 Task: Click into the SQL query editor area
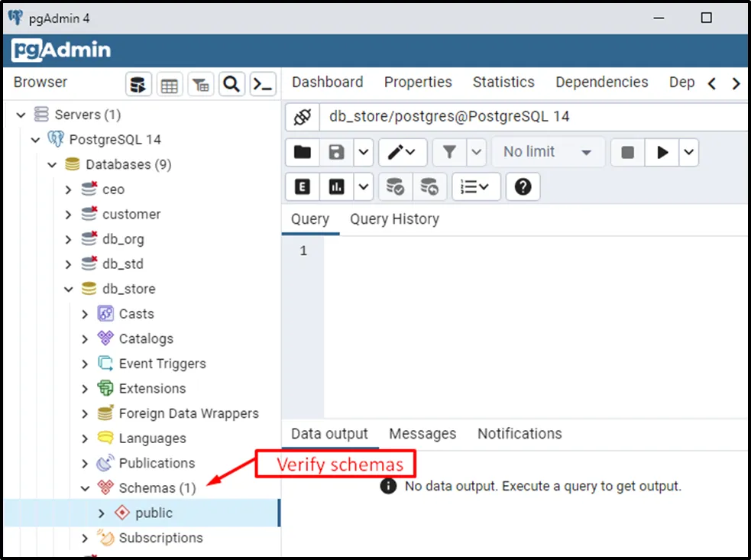pos(535,321)
